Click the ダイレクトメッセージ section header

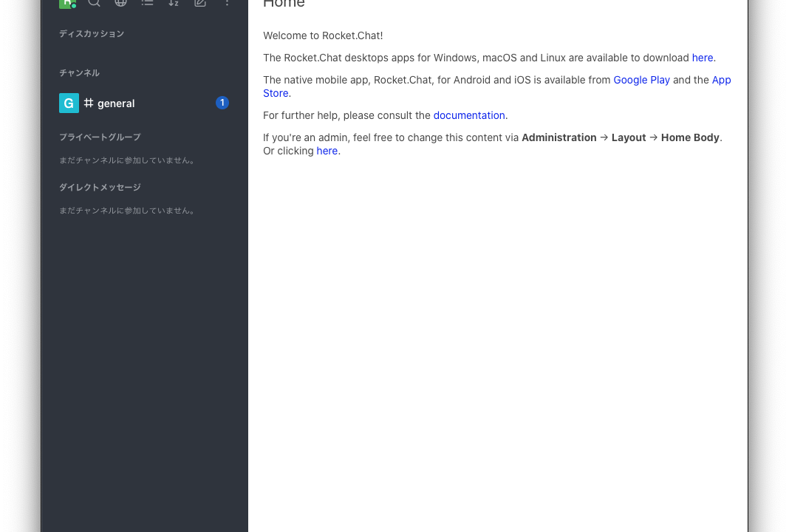(100, 188)
